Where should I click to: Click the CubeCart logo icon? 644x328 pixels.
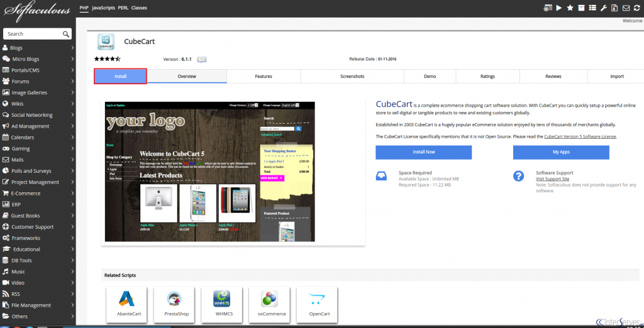click(x=106, y=41)
